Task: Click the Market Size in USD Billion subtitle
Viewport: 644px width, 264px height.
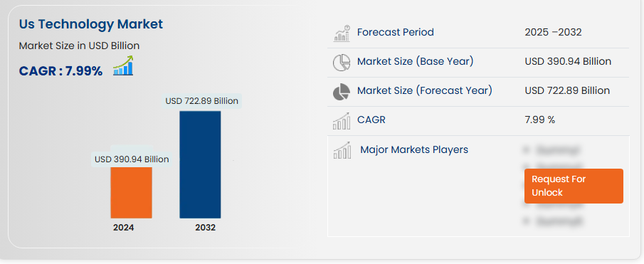Action: [79, 46]
